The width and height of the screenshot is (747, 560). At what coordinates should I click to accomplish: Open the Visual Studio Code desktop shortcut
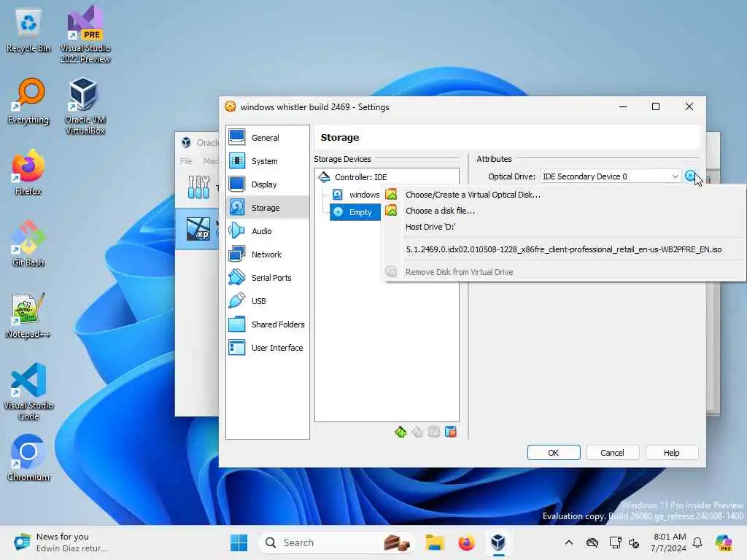coord(28,392)
